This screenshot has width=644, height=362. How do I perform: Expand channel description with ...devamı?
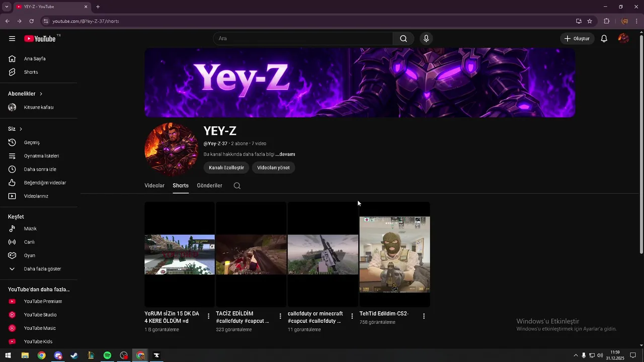(285, 154)
